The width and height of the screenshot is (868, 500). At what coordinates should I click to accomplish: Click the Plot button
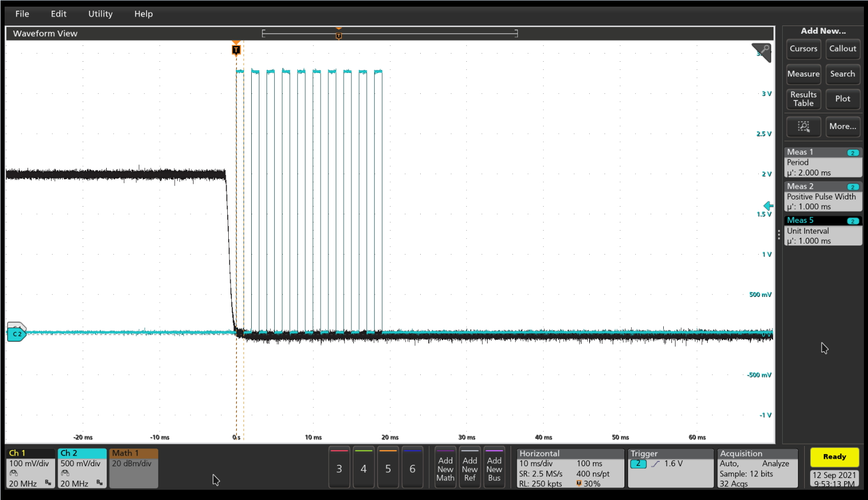pos(842,99)
